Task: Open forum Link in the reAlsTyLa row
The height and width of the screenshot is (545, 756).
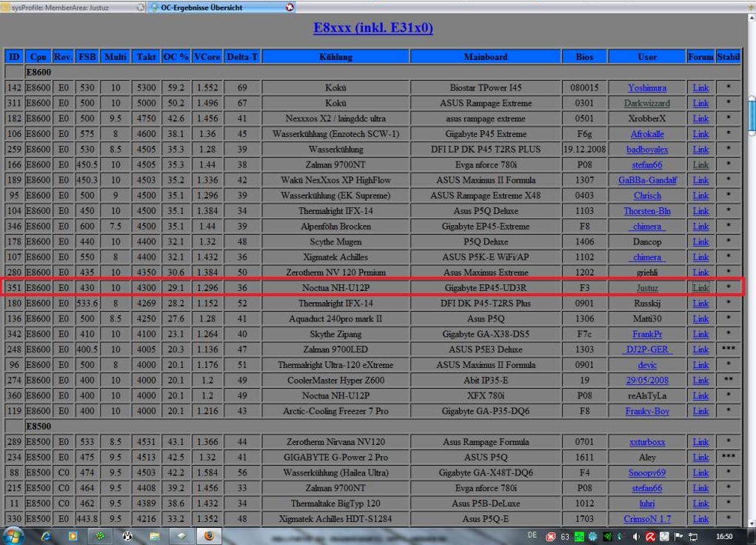Action: click(700, 396)
